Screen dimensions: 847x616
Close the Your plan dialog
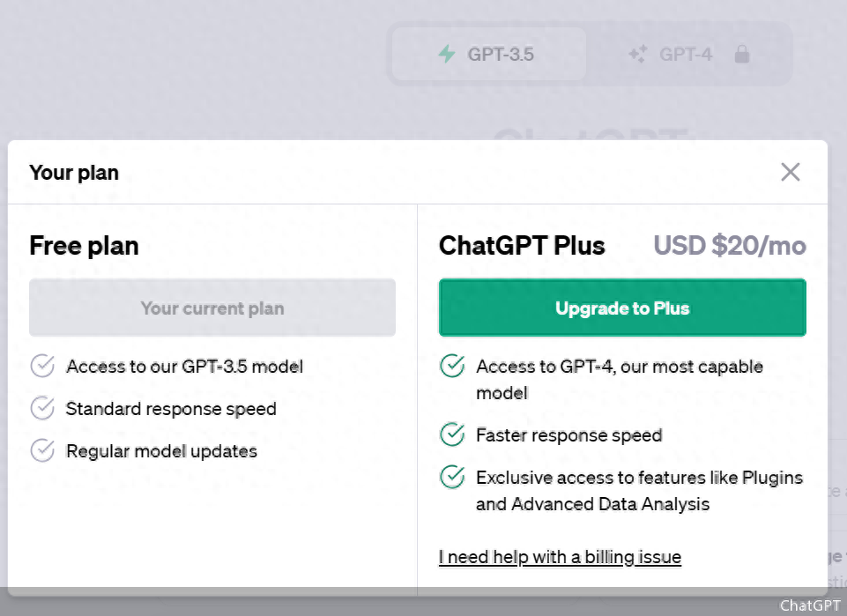[791, 172]
